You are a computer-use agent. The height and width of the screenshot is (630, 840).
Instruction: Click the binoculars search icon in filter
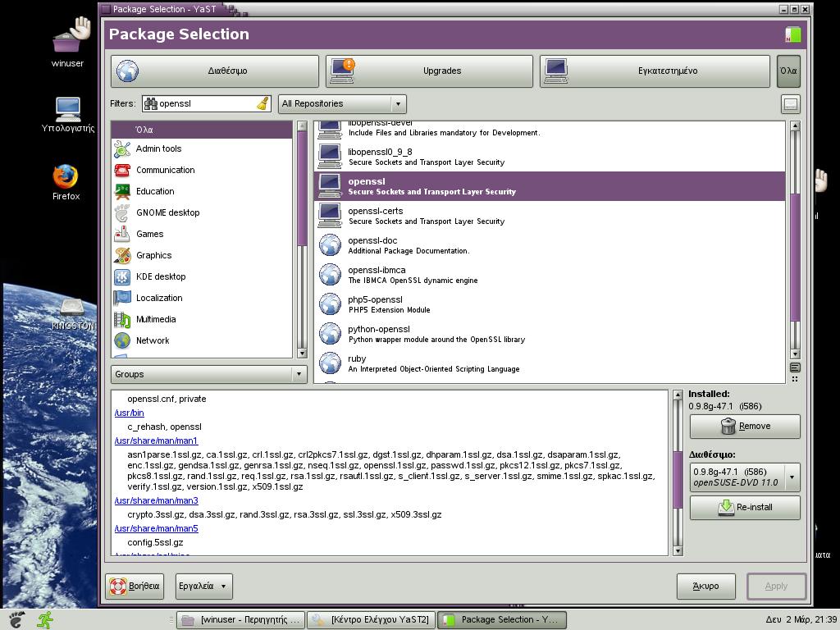151,103
